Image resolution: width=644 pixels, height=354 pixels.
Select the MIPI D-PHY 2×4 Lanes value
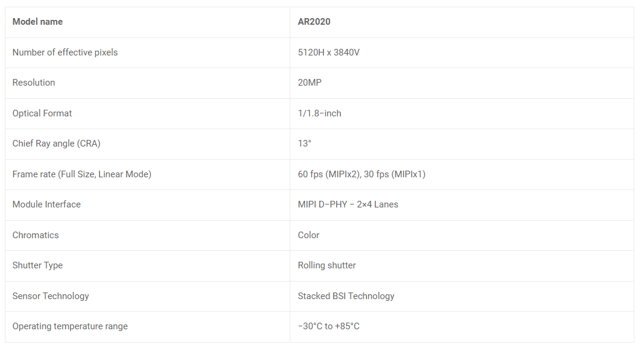[x=348, y=204]
